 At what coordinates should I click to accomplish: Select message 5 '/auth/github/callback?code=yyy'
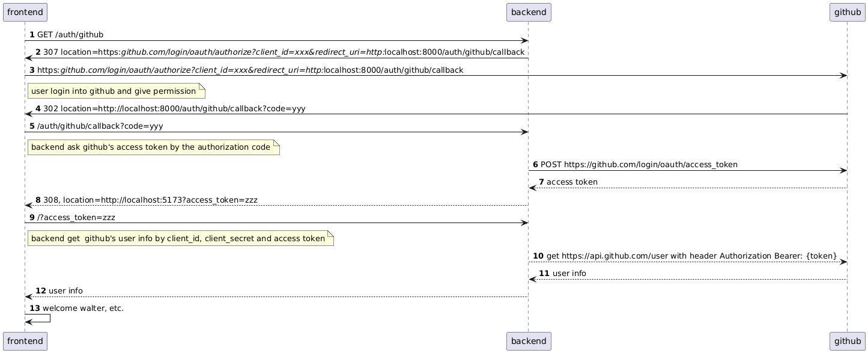96,126
